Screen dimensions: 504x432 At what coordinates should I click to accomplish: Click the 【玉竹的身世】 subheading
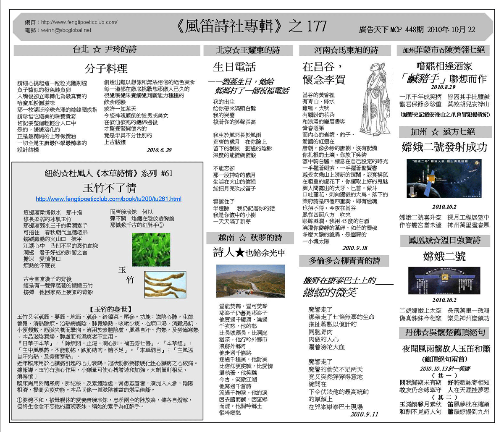click(x=108, y=309)
